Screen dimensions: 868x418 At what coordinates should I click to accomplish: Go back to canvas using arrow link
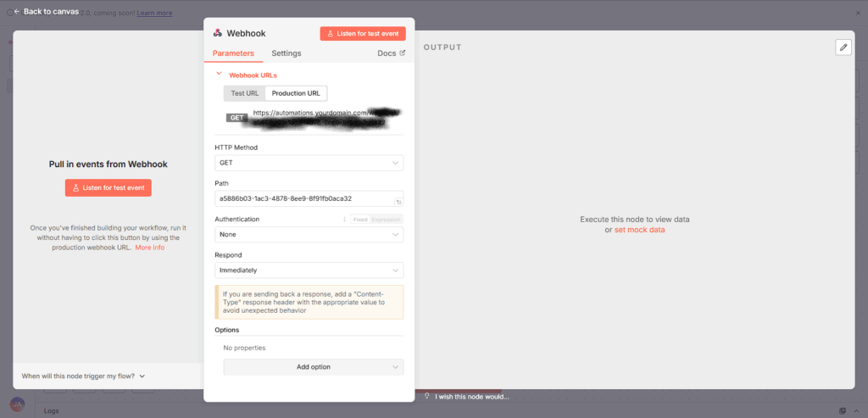point(46,12)
